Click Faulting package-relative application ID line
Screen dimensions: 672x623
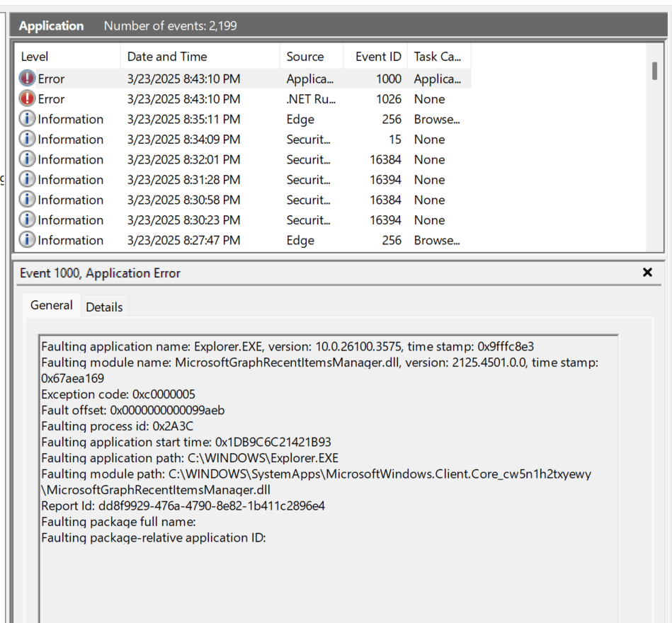154,537
